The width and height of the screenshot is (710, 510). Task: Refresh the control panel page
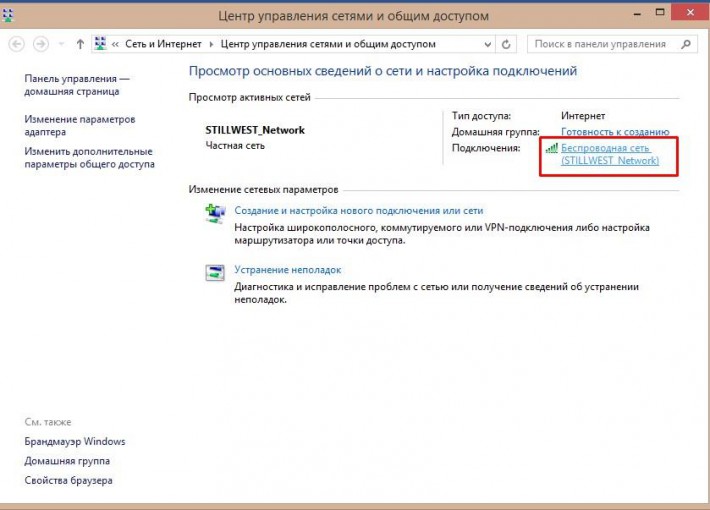[506, 44]
